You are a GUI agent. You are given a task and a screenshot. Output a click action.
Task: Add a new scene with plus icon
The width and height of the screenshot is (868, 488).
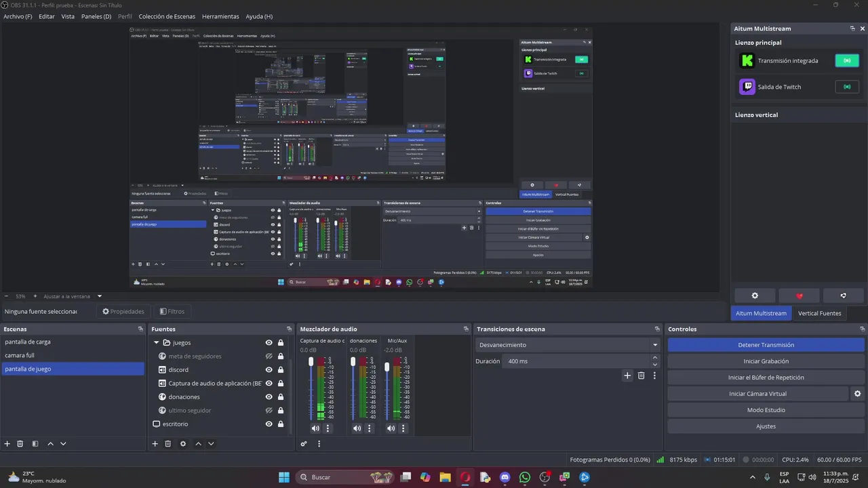7,444
